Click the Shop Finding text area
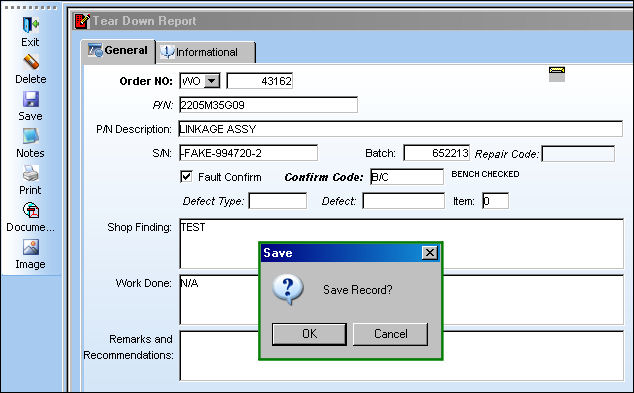The width and height of the screenshot is (634, 393). click(x=402, y=244)
